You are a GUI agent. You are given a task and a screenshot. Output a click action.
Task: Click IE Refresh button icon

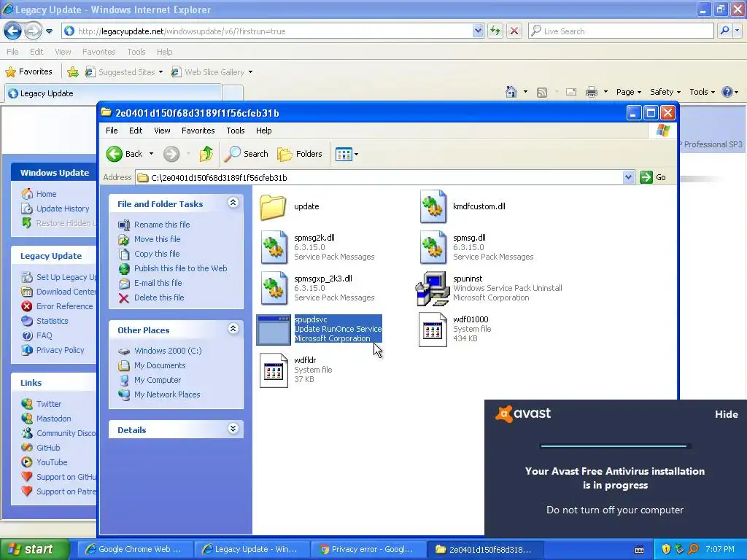[495, 31]
